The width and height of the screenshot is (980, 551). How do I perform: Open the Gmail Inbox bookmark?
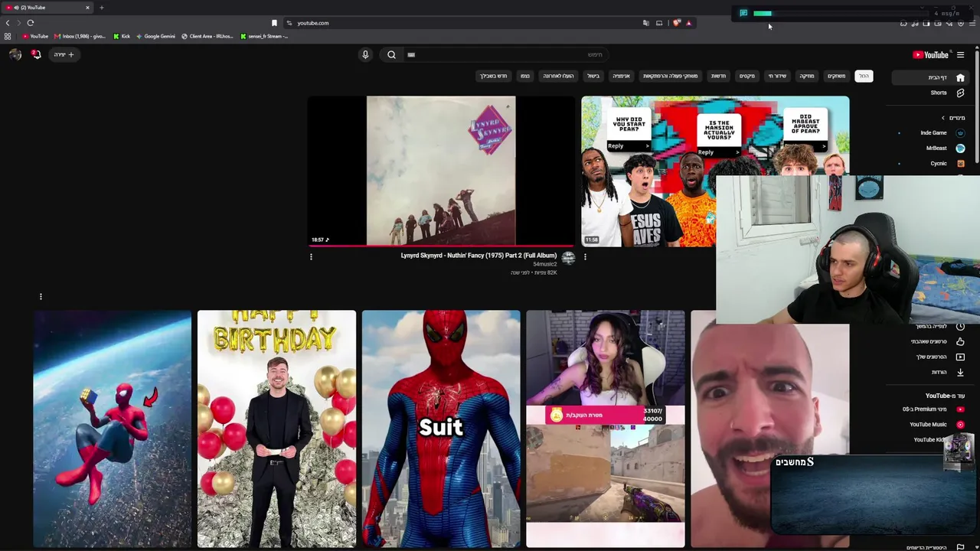(80, 36)
